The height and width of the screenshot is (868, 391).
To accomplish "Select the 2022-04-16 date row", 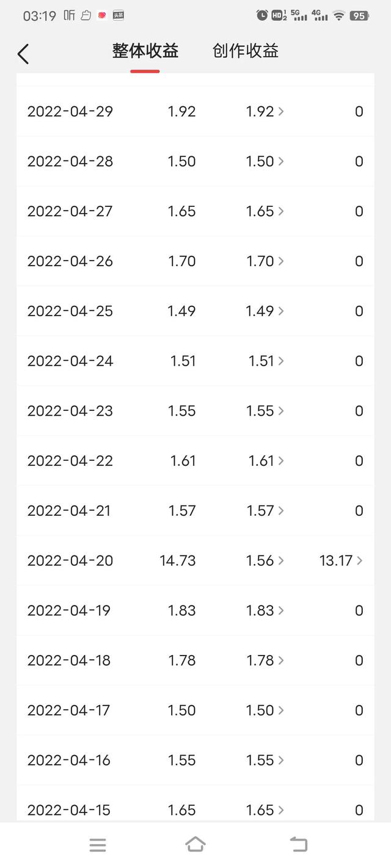I will [x=69, y=760].
